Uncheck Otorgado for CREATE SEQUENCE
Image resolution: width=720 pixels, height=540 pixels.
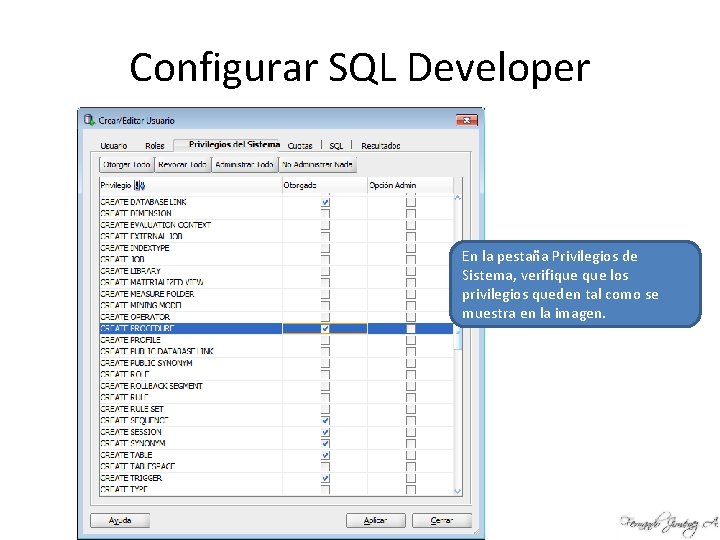[325, 420]
